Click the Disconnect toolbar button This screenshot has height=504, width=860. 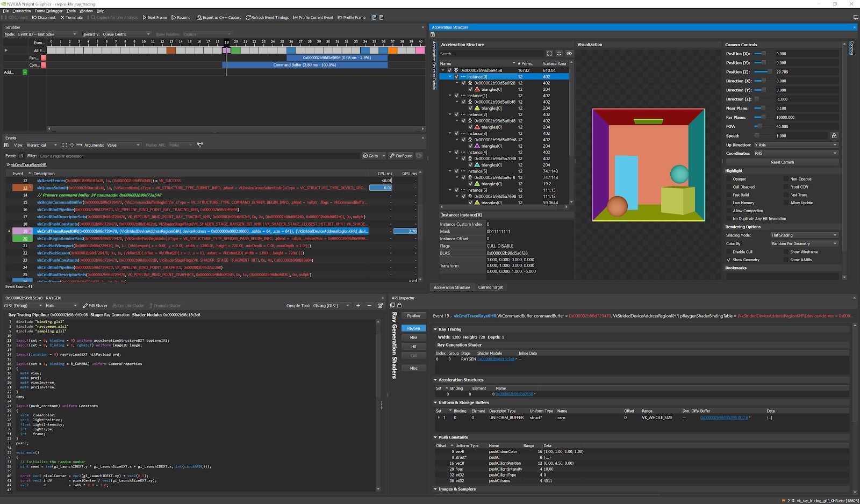pyautogui.click(x=44, y=17)
